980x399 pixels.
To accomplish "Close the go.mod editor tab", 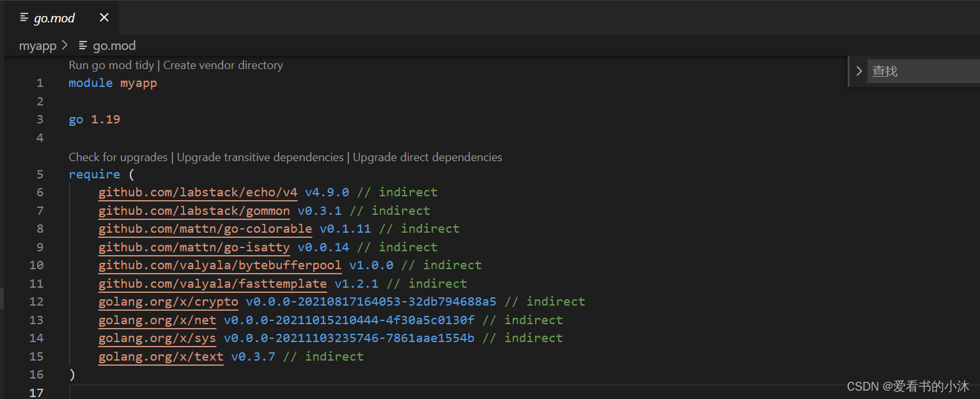I will pos(104,18).
